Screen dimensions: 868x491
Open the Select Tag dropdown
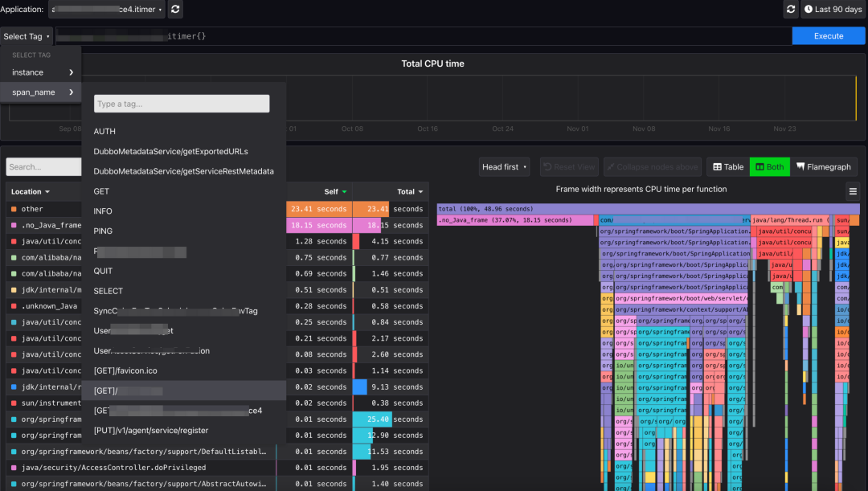26,36
